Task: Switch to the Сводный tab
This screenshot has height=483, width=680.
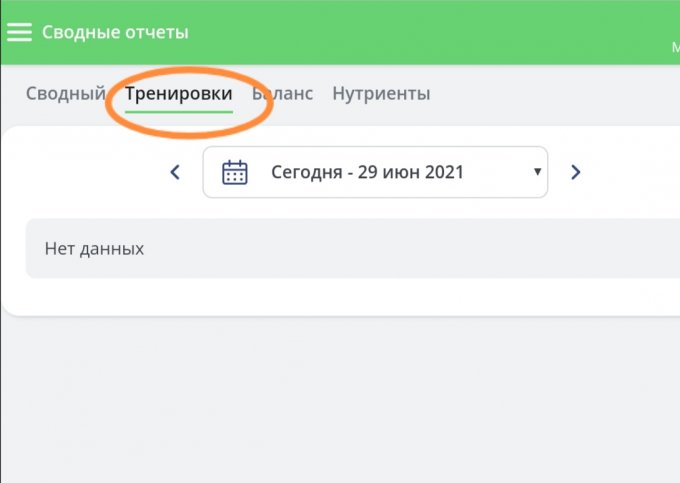Action: (x=65, y=94)
